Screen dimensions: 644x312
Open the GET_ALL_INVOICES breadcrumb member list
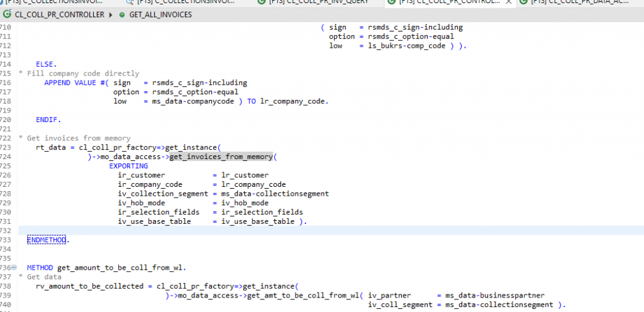(160, 15)
